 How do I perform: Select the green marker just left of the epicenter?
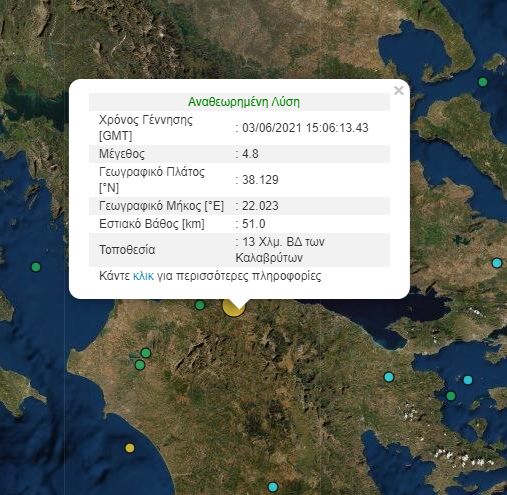coord(200,305)
